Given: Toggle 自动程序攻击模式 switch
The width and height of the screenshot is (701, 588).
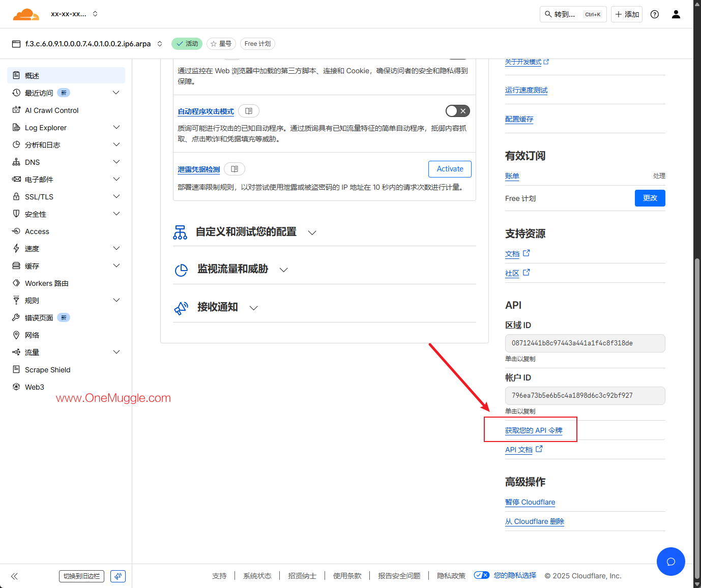Looking at the screenshot, I should 458,111.
